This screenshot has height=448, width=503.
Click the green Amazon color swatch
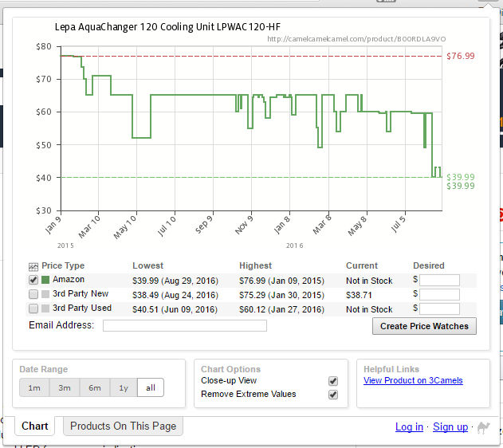pos(45,280)
